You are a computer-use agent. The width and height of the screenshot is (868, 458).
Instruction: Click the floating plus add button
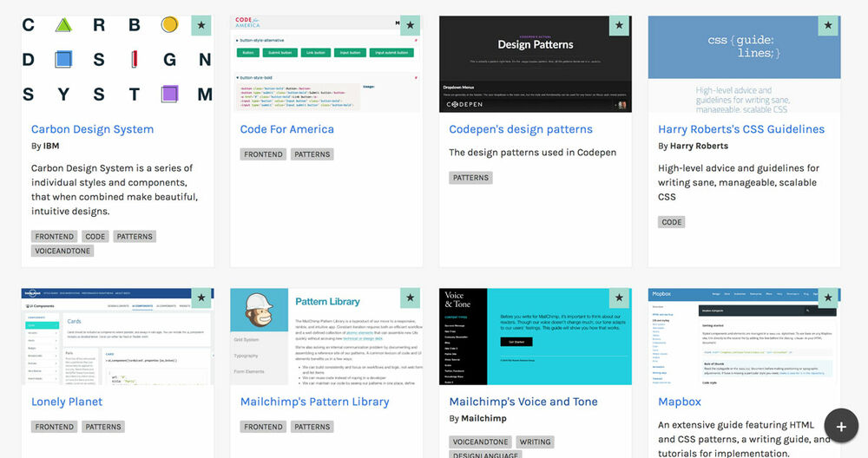(841, 426)
